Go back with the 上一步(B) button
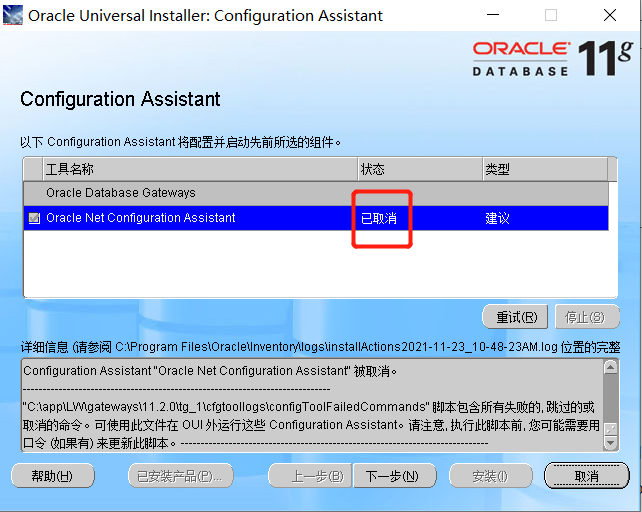This screenshot has width=642, height=512. 310,476
